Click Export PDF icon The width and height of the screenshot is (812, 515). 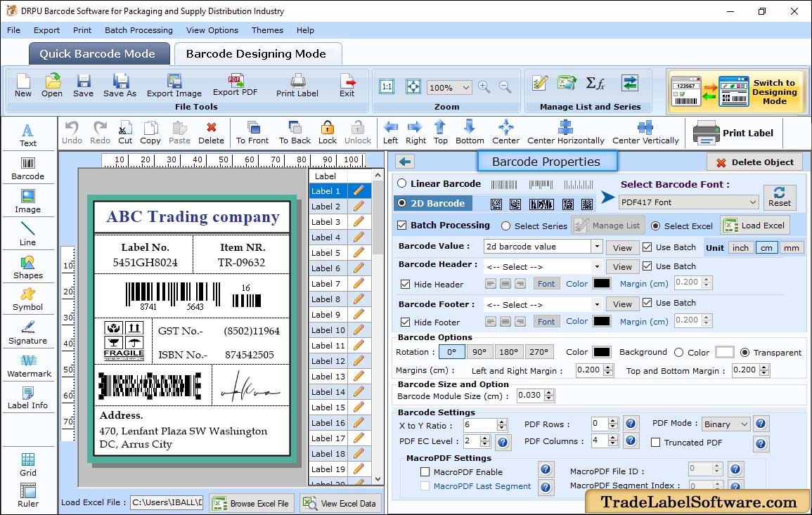pyautogui.click(x=235, y=86)
